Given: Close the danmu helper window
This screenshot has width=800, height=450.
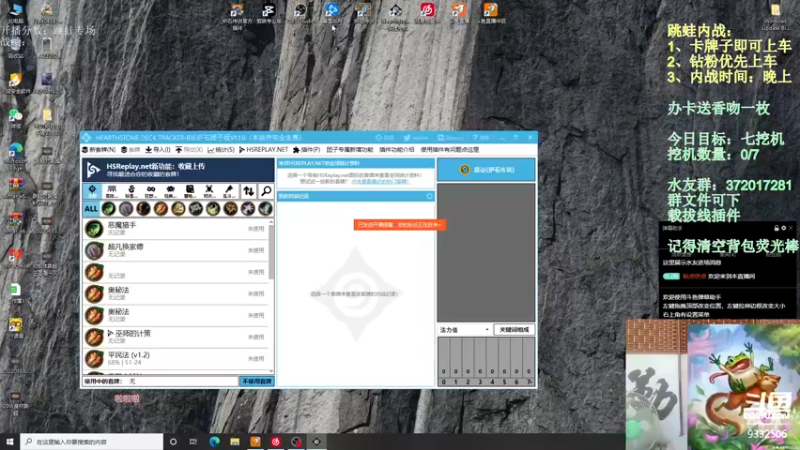Looking at the screenshot, I should pos(791,228).
